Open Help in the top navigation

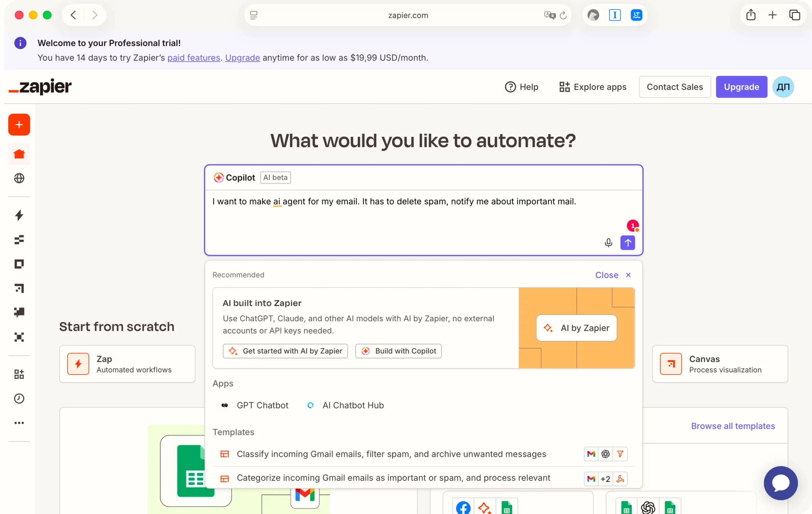tap(521, 87)
